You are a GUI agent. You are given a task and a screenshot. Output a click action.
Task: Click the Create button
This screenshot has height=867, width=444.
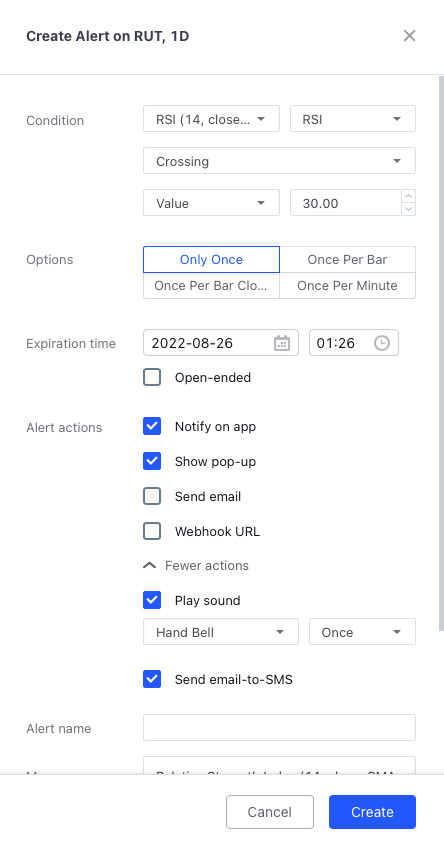click(x=372, y=812)
